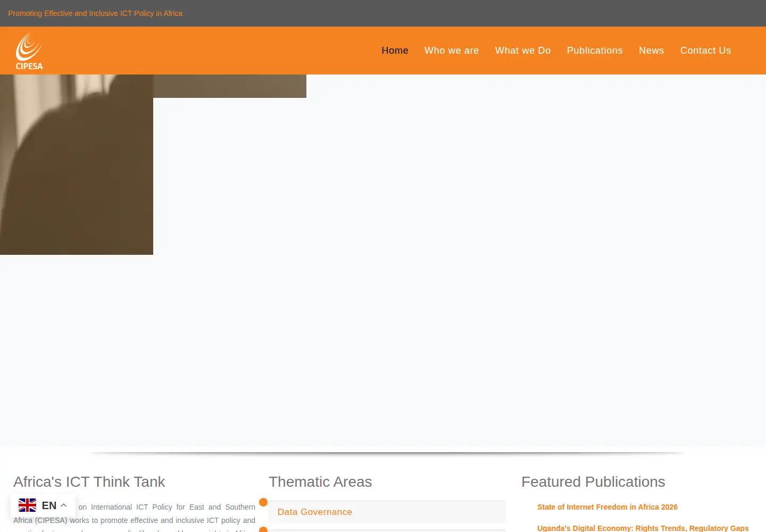The image size is (766, 532).
Task: Open the News menu item
Action: pos(652,51)
